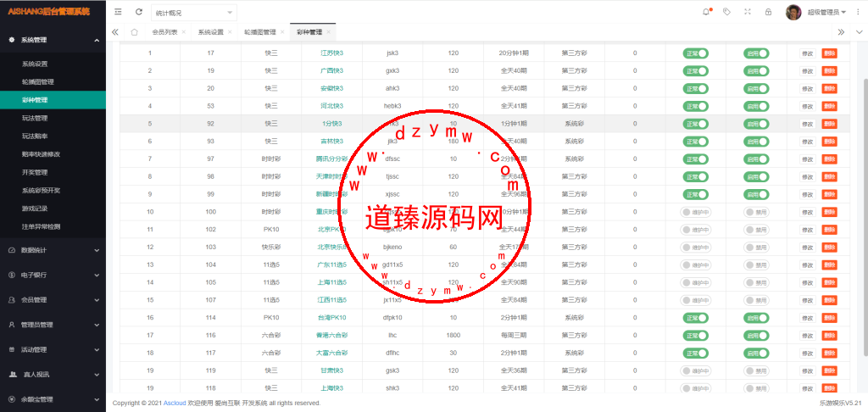The height and width of the screenshot is (412, 868).
Task: Click 删除 button for 上海快3
Action: coord(829,388)
